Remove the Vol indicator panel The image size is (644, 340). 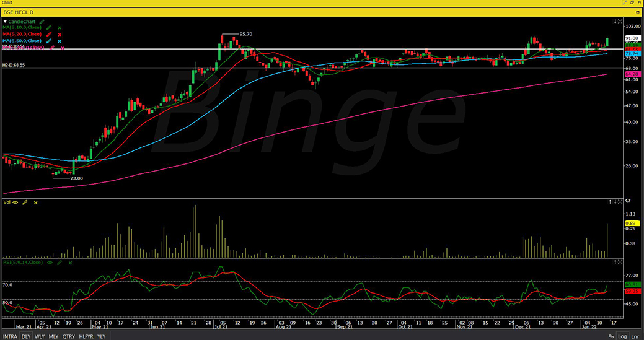coord(36,203)
